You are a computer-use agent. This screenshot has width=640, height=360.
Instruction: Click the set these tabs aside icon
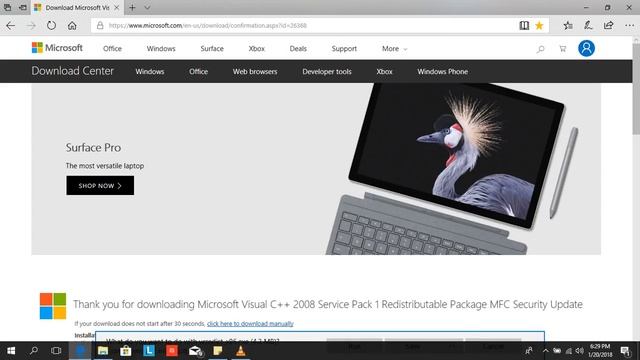[x=23, y=7]
